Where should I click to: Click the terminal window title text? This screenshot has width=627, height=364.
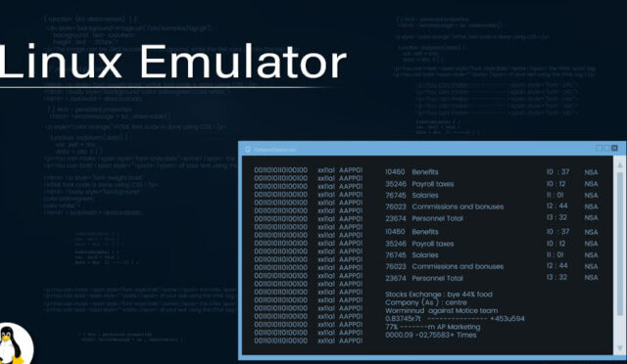(275, 150)
